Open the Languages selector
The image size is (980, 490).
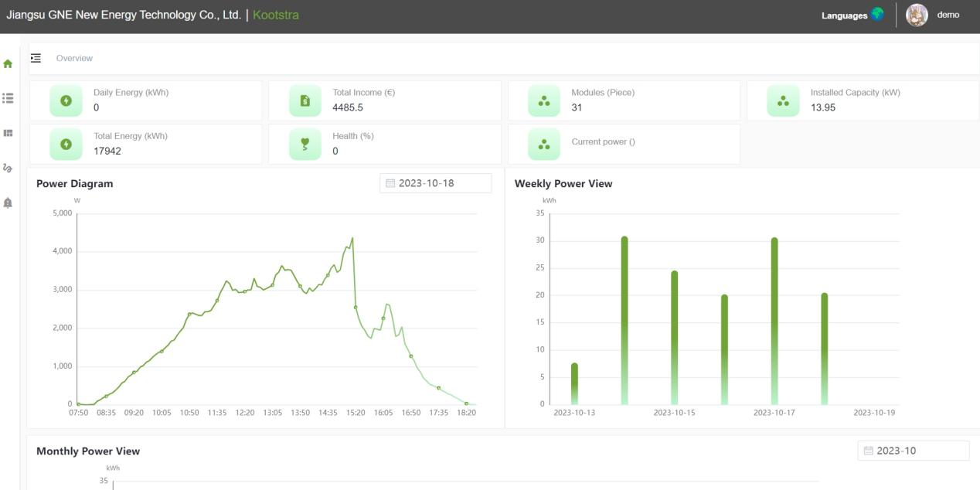click(852, 15)
